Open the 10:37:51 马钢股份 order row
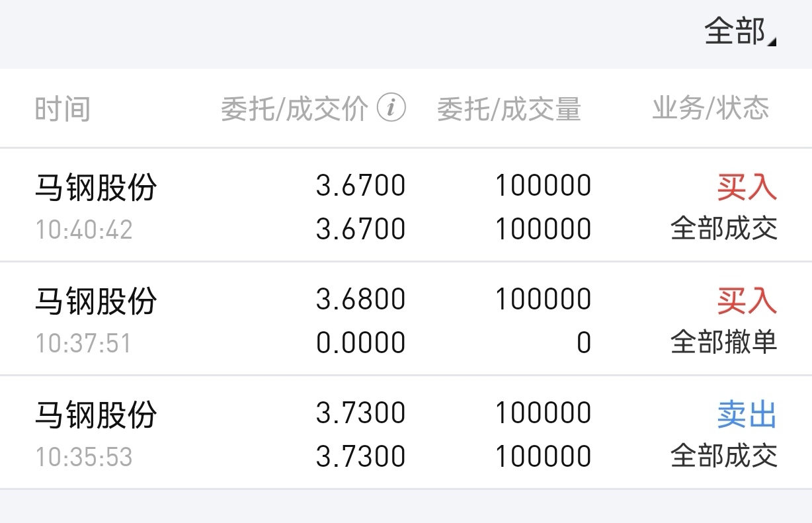This screenshot has width=812, height=523. pos(406,319)
